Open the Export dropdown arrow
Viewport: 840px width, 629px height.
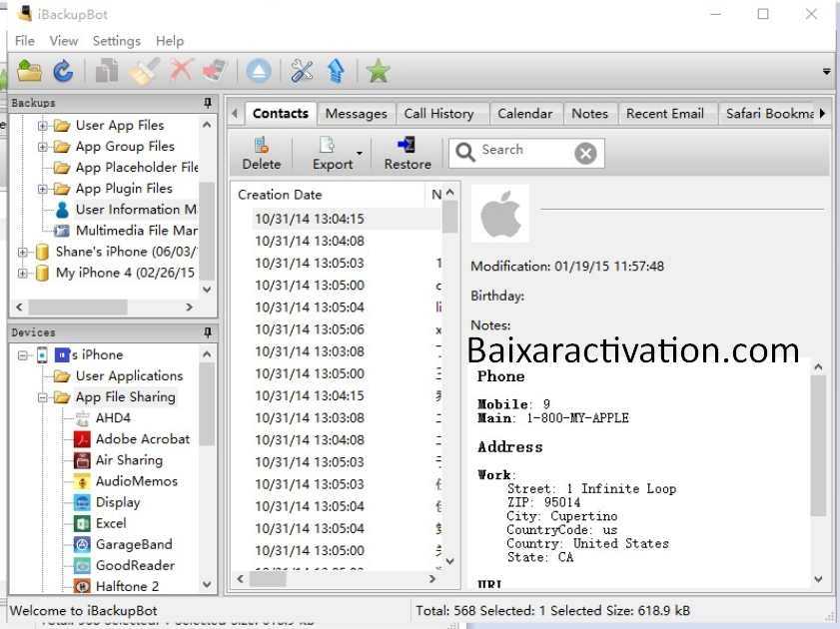360,154
